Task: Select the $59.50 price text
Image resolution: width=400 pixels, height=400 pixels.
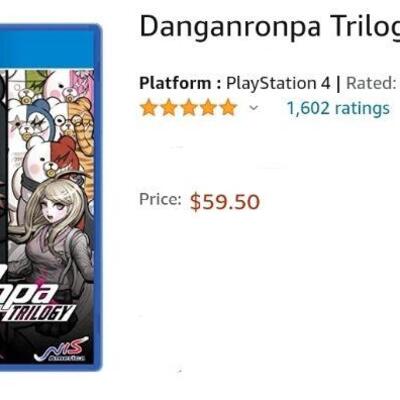Action: pyautogui.click(x=225, y=202)
